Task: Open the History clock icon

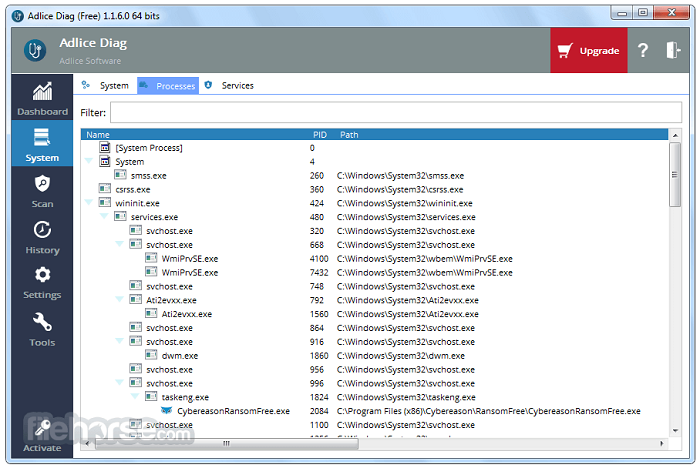Action: click(42, 230)
